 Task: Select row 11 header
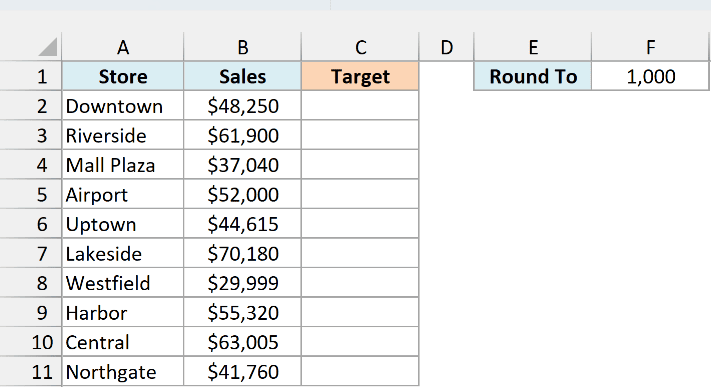[30, 372]
